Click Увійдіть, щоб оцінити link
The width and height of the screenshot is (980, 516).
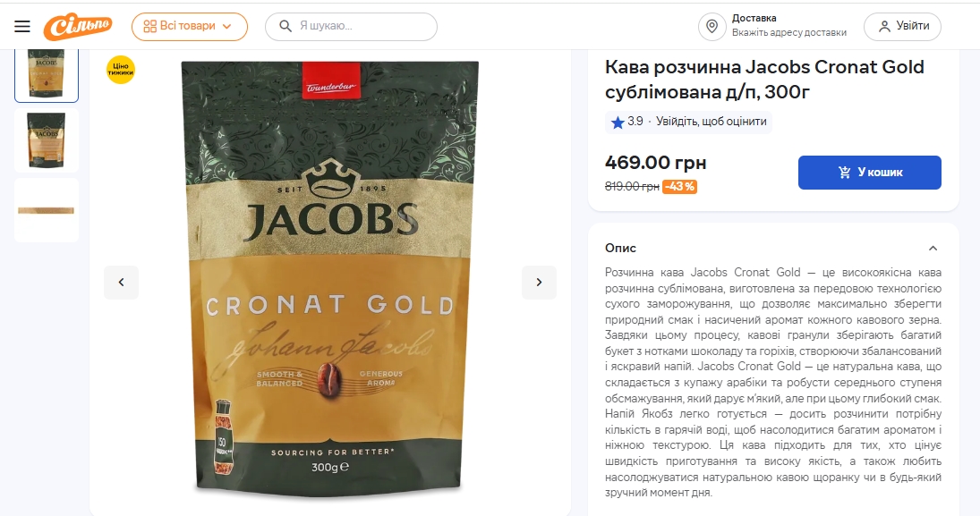pos(712,122)
